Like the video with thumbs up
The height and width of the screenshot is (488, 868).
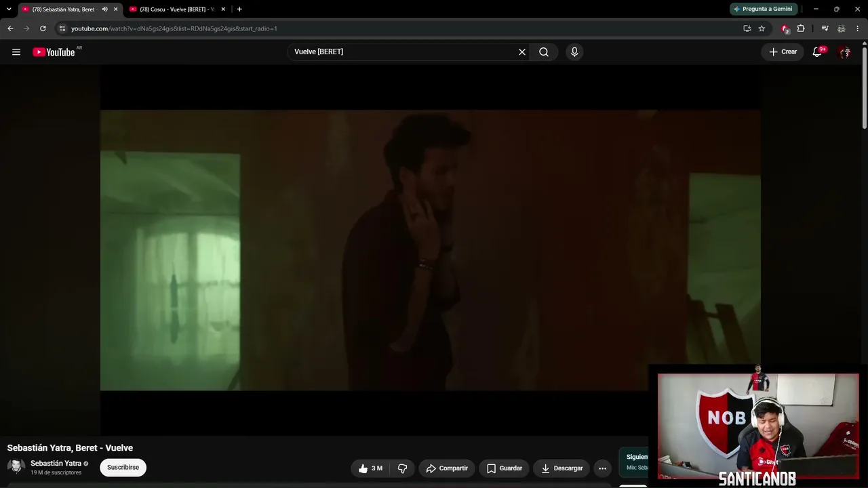[x=371, y=468]
